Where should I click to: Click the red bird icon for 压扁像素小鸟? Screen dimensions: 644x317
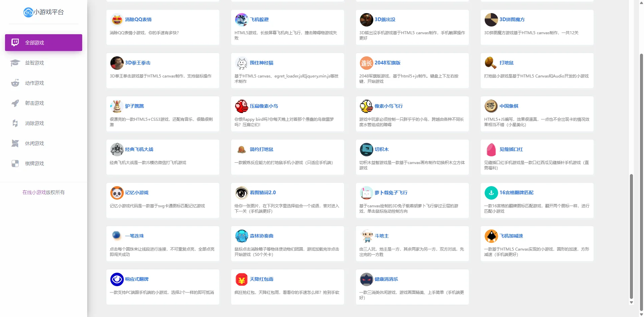point(241,106)
